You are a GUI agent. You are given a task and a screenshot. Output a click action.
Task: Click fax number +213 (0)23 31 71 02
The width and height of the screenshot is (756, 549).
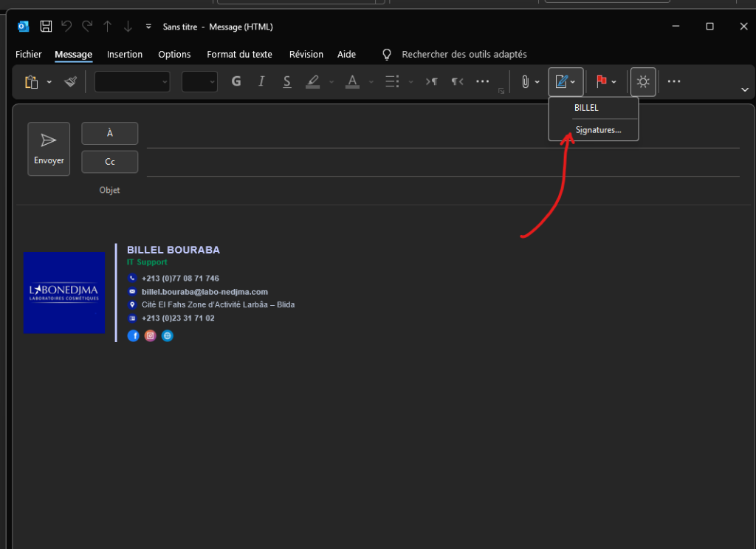178,318
